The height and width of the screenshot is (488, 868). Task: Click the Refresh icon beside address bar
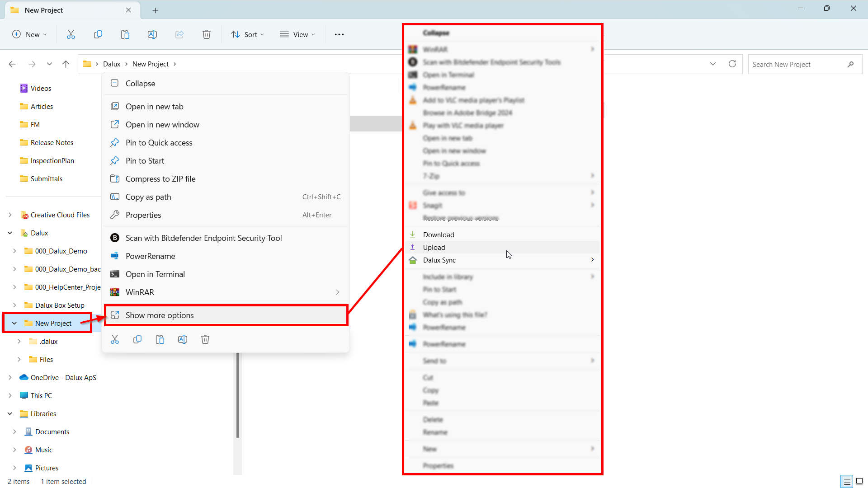point(732,64)
